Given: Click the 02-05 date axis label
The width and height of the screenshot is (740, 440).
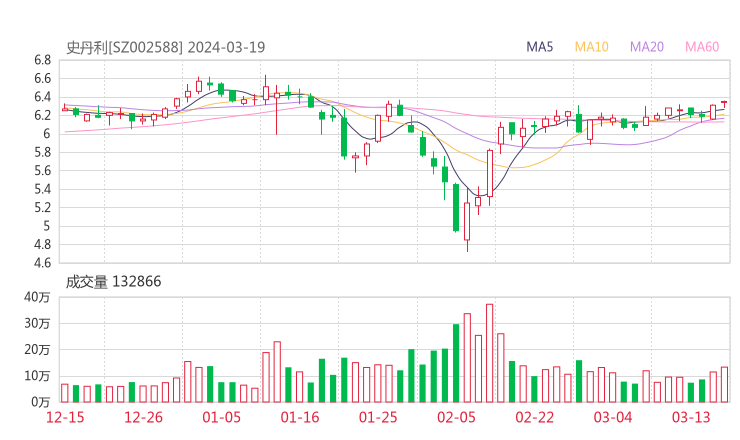Looking at the screenshot, I should (456, 417).
